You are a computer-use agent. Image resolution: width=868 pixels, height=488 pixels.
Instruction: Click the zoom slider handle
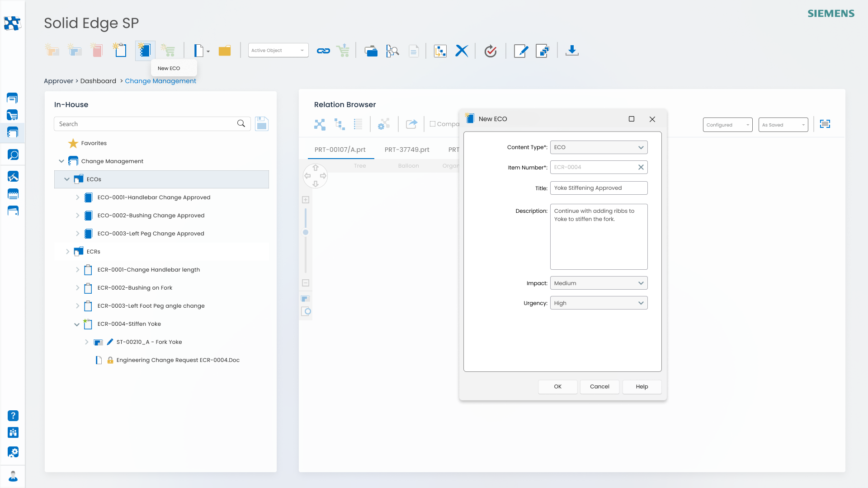pos(306,232)
